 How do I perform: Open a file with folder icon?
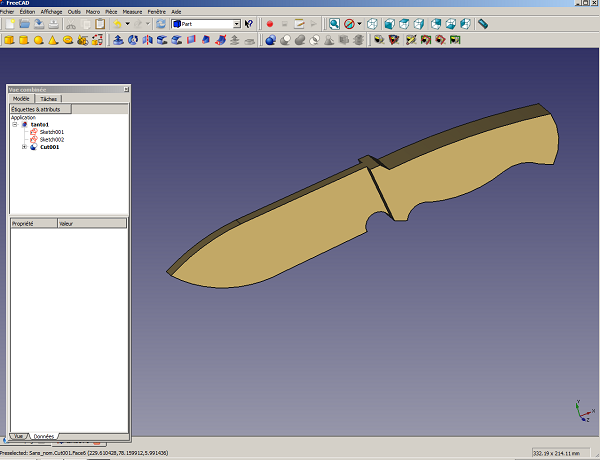(24, 24)
